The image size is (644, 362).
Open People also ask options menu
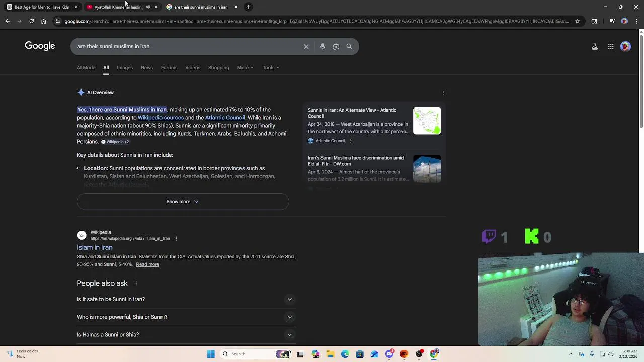tap(136, 283)
